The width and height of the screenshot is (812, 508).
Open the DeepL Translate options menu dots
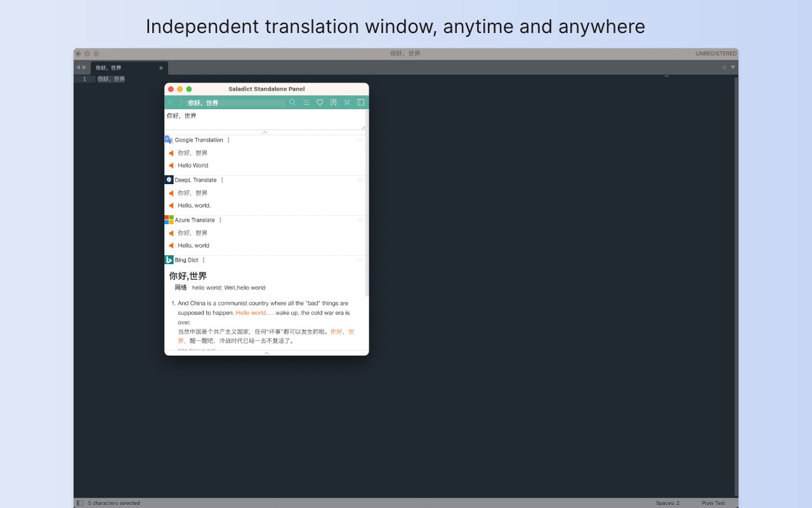click(x=222, y=180)
